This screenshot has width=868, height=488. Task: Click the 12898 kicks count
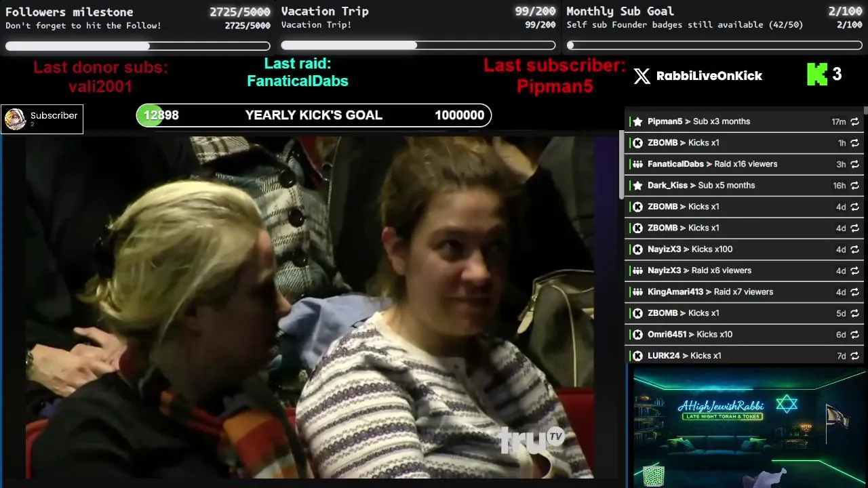click(161, 115)
